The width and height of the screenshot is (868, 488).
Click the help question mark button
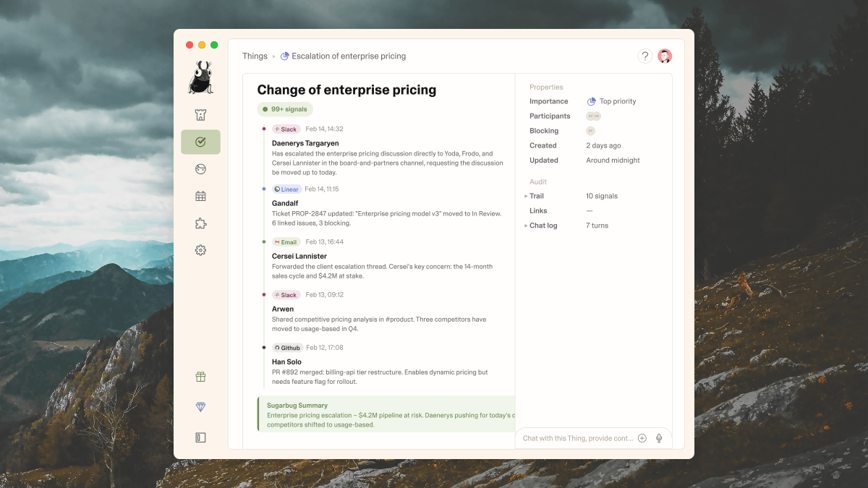(644, 56)
